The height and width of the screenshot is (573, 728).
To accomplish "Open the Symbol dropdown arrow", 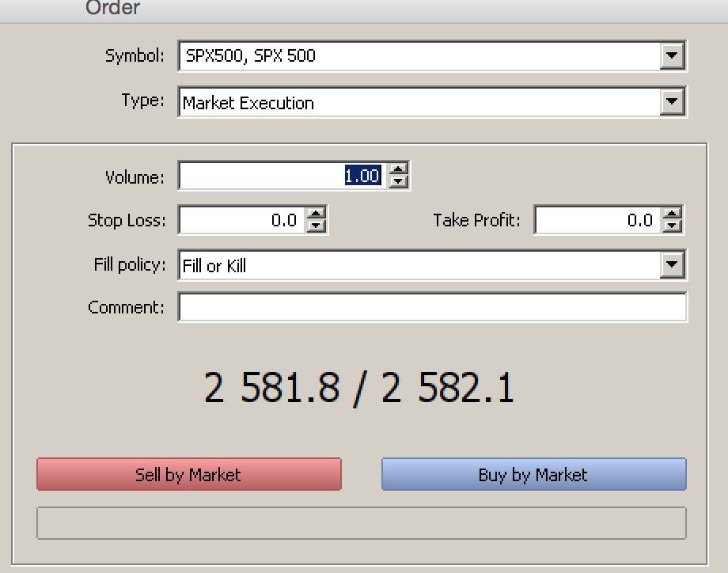I will [672, 55].
